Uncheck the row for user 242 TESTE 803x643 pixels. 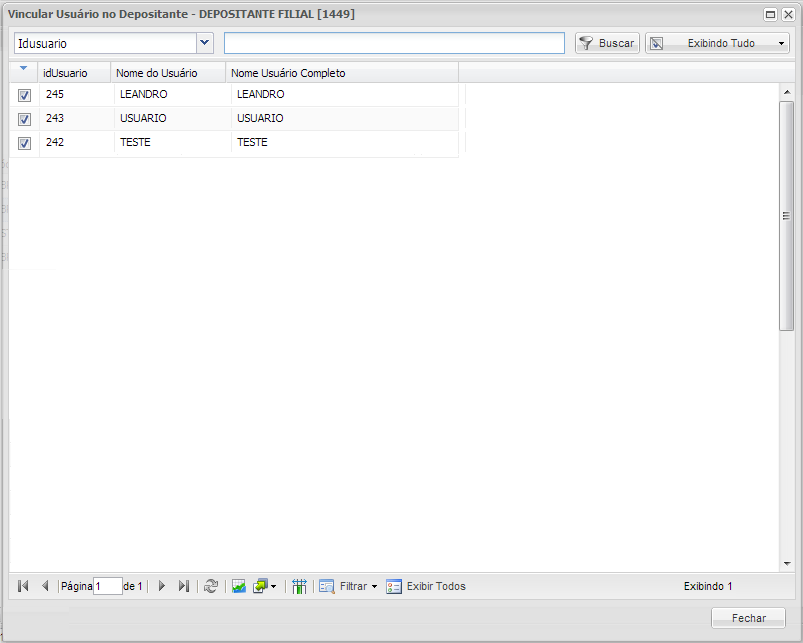(x=24, y=143)
